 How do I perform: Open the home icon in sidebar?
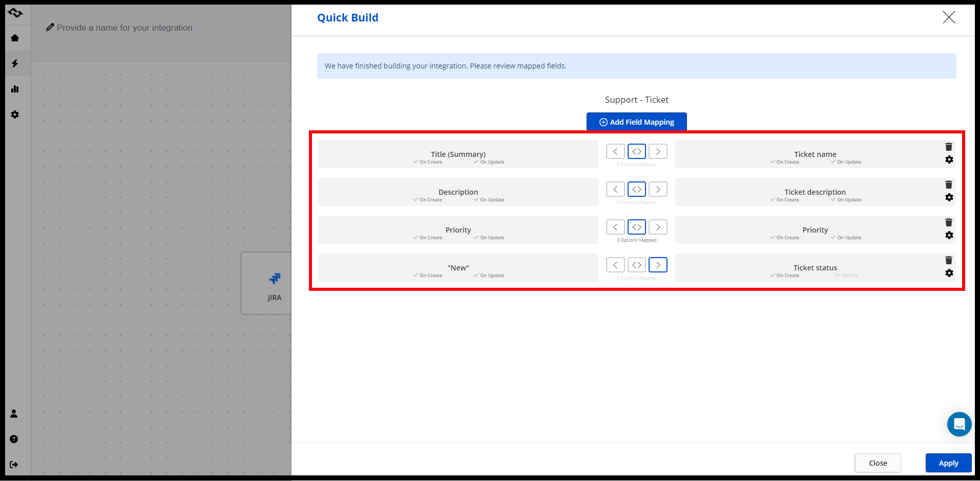click(x=15, y=38)
